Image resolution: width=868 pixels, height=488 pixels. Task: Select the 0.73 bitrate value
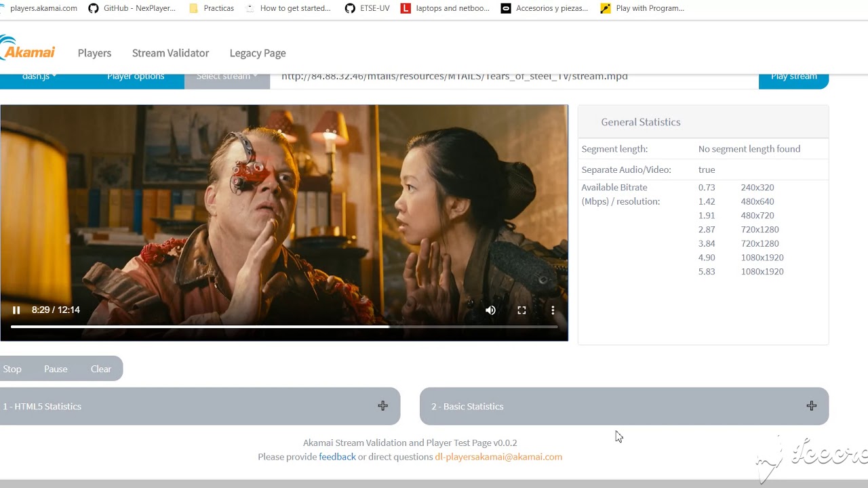(707, 188)
